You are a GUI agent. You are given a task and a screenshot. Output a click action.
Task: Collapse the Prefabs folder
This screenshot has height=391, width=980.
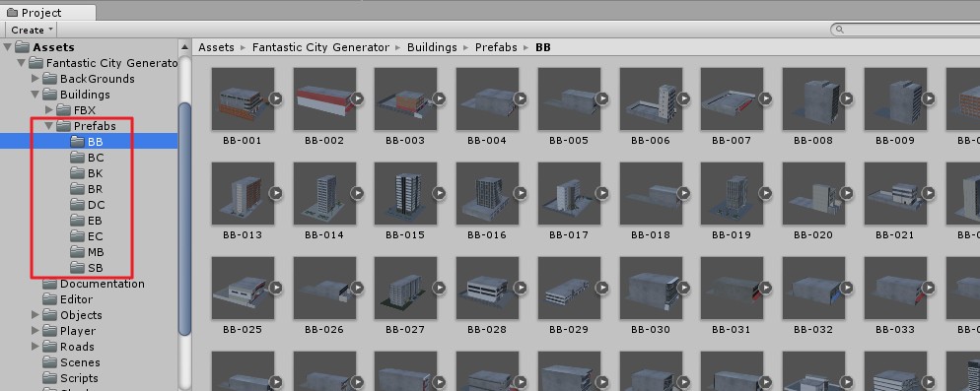(48, 126)
